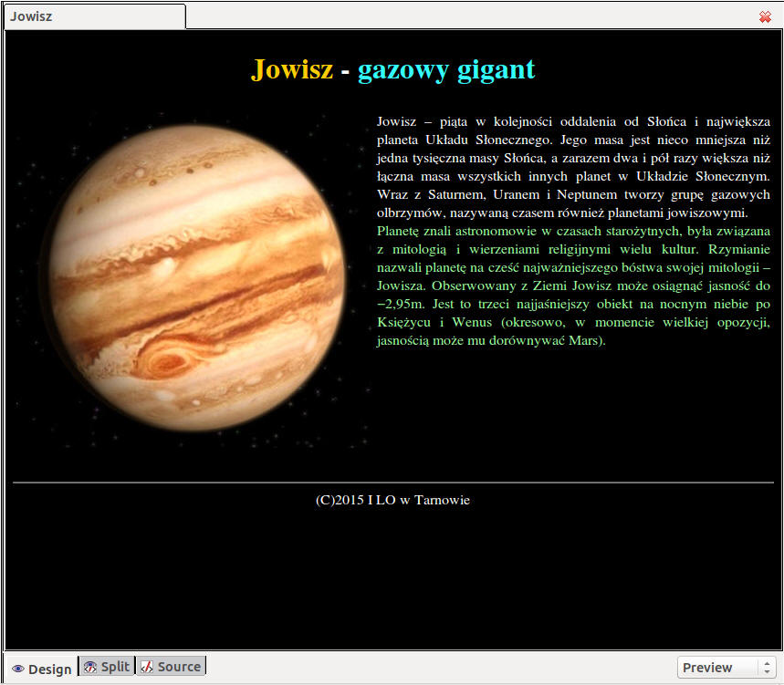Switch to Design view tab
784x685 pixels.
point(41,669)
